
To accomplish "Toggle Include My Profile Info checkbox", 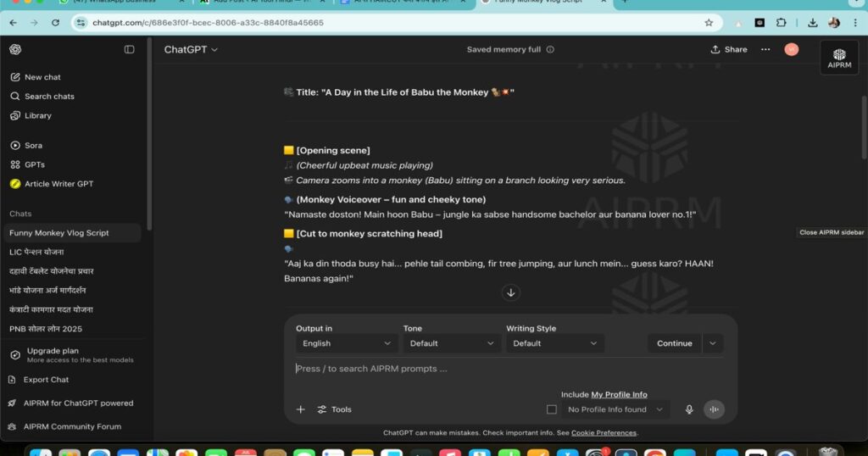I will [551, 409].
